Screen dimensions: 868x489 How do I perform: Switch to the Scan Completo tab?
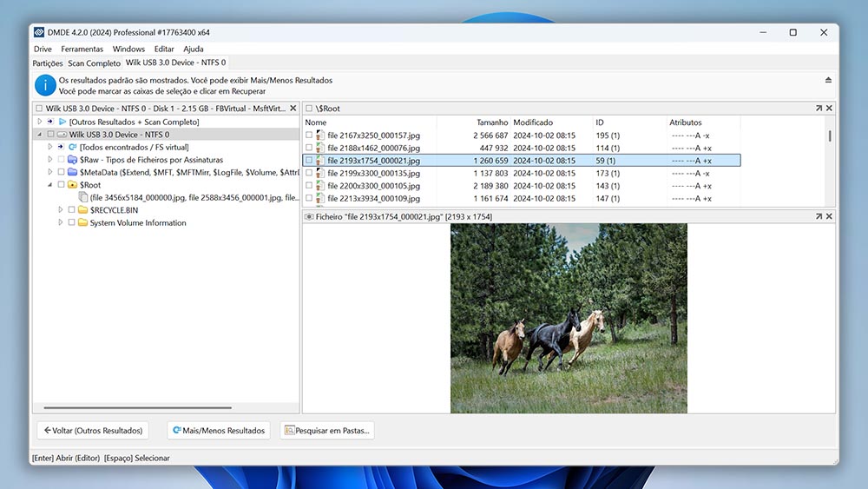[x=94, y=63]
